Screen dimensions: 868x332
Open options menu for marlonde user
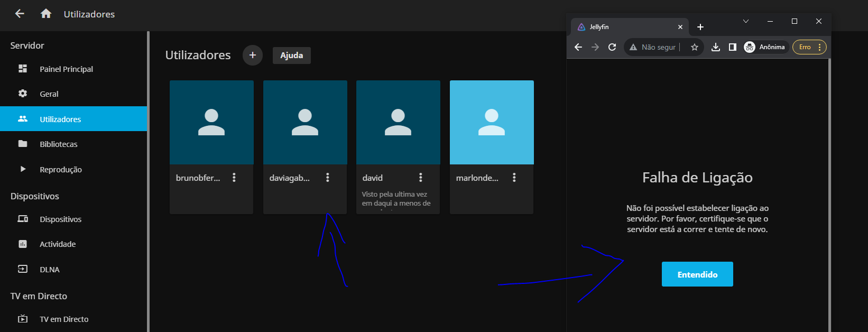coord(514,178)
